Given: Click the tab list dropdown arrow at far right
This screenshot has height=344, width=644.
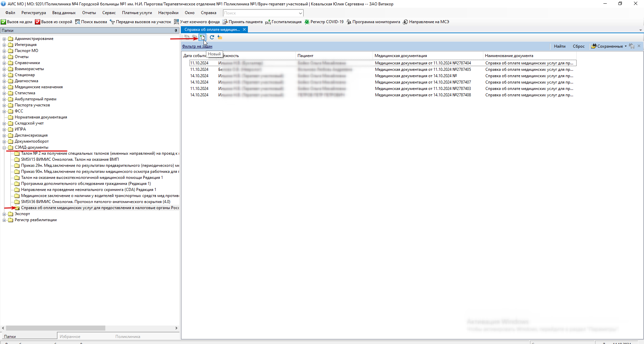Looking at the screenshot, I should click(x=640, y=30).
